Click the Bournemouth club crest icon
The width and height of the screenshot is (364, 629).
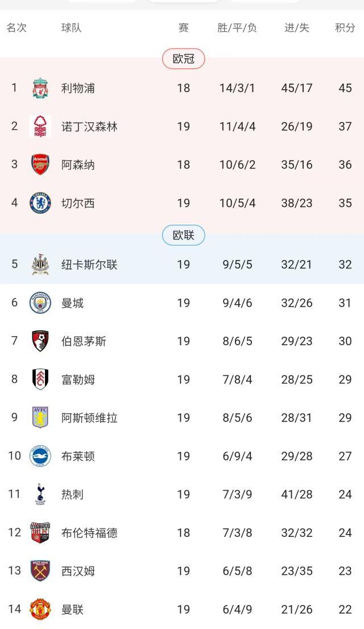pyautogui.click(x=40, y=341)
